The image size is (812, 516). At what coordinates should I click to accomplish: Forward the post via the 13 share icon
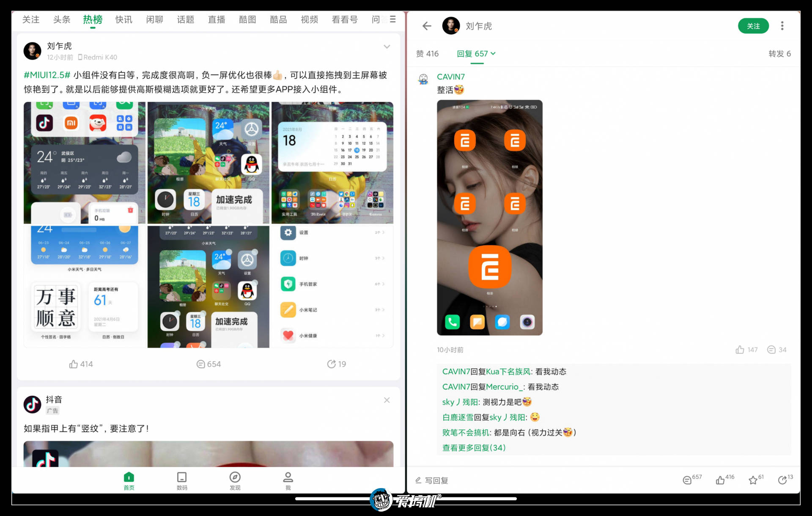(785, 480)
